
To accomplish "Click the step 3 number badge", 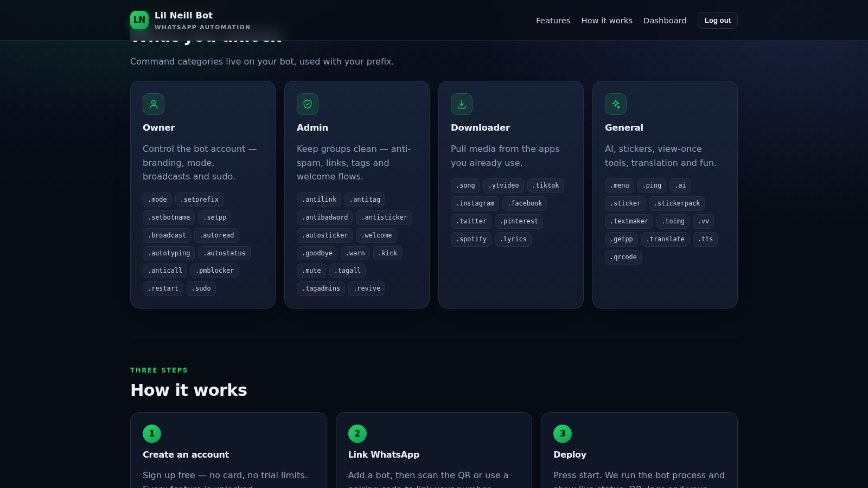I will tap(563, 434).
